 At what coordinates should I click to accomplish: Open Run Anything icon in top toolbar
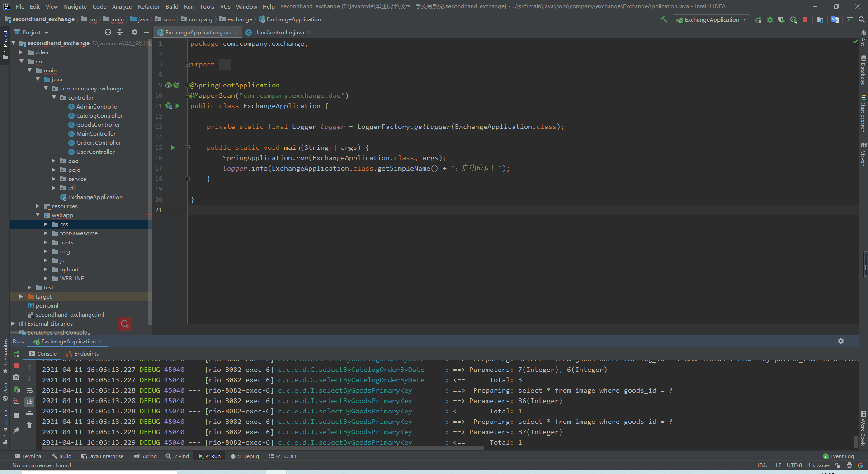click(x=850, y=19)
